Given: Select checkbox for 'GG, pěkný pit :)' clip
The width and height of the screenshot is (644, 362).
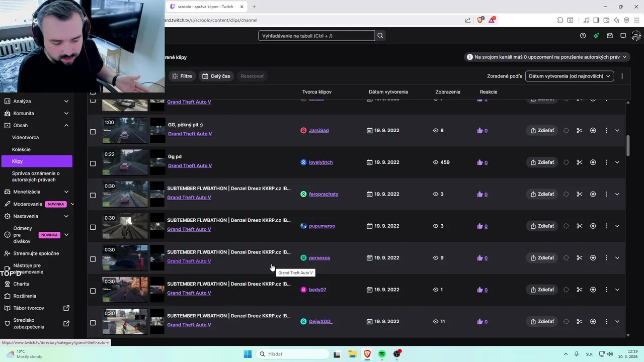Looking at the screenshot, I should click(93, 132).
